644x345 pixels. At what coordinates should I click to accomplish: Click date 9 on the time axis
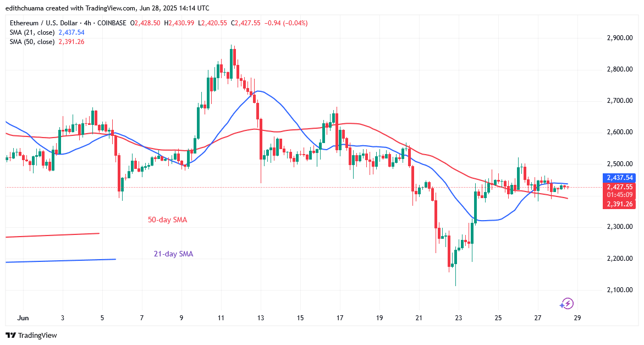pos(181,318)
